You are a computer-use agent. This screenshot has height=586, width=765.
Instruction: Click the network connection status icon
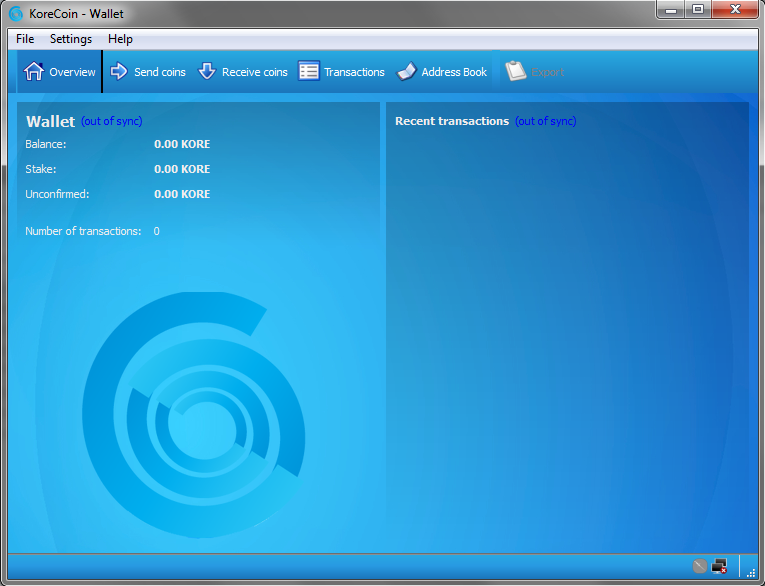[720, 566]
